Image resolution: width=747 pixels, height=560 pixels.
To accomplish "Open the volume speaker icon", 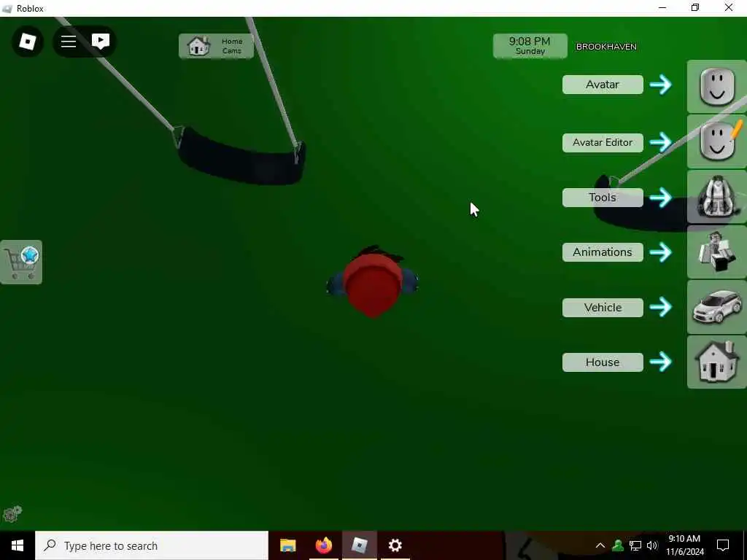I will pyautogui.click(x=652, y=545).
